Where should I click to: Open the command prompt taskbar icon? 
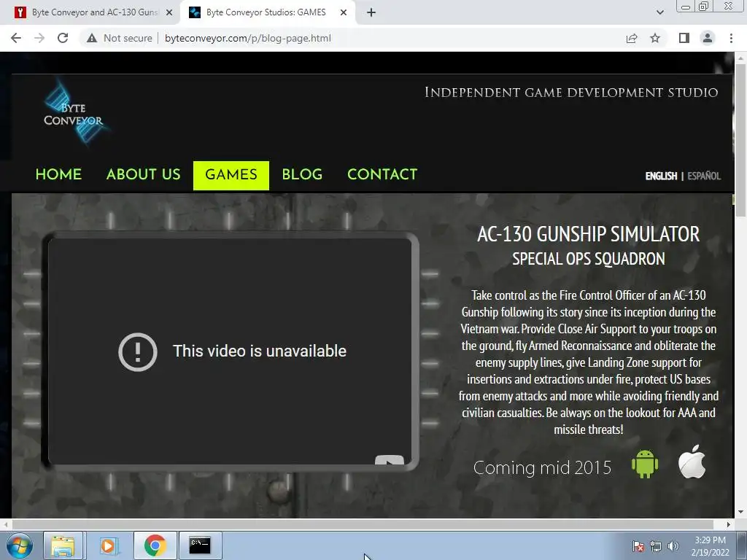click(200, 545)
